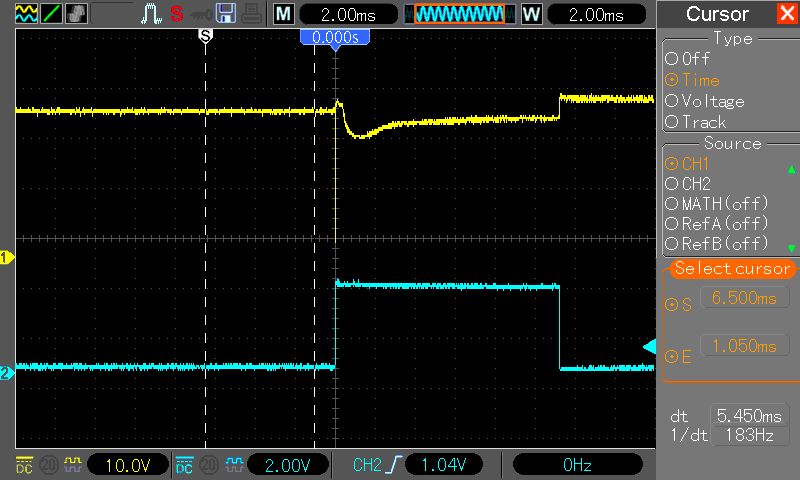Click the W window timebase label

[x=530, y=14]
